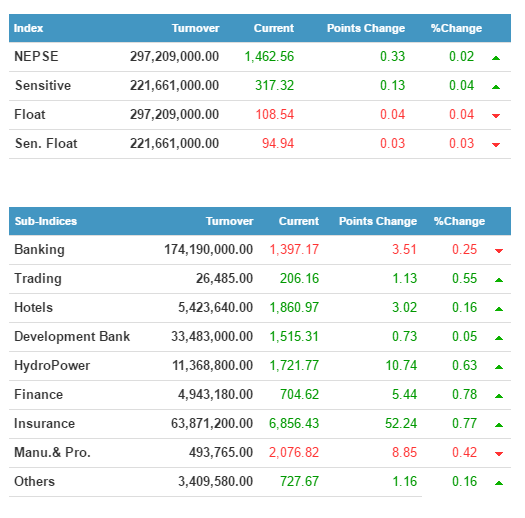Select the Development Bank sub-index name
This screenshot has height=518, width=525.
pos(72,336)
